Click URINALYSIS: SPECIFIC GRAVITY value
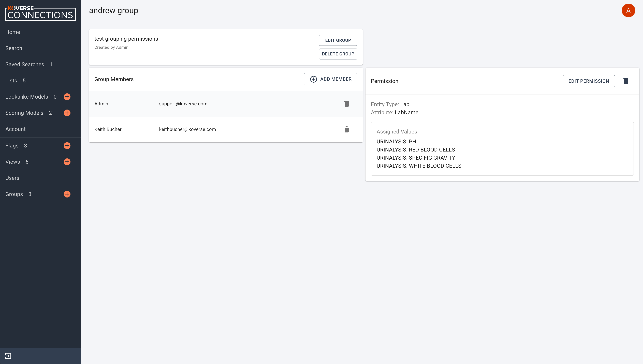Image resolution: width=643 pixels, height=364 pixels. coord(416,158)
